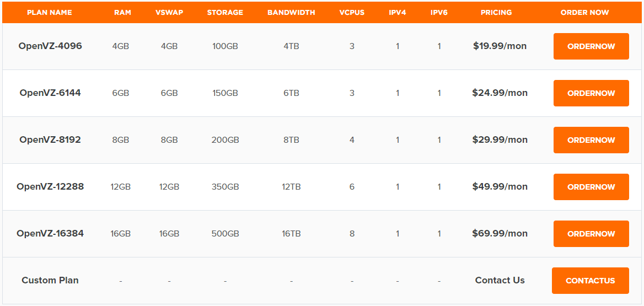
Task: Order the OpenVZ-16384 plan
Action: [591, 234]
